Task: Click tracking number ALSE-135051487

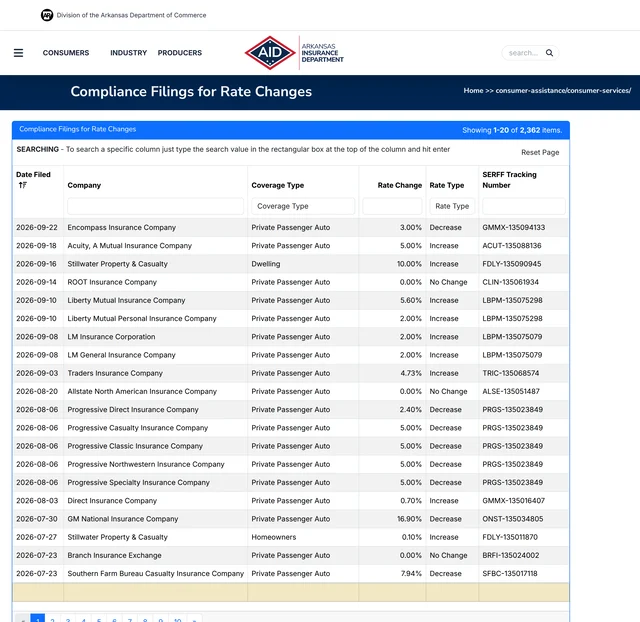Action: point(511,391)
